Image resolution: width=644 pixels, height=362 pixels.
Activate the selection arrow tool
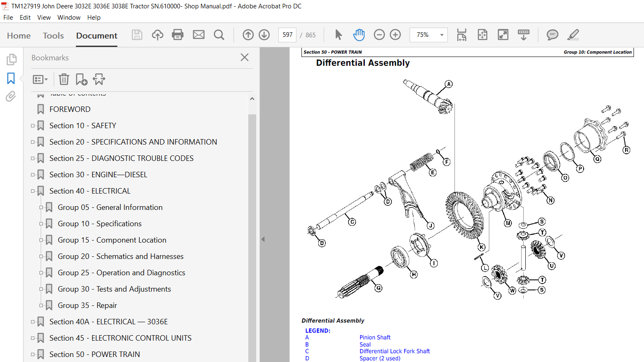coord(338,35)
